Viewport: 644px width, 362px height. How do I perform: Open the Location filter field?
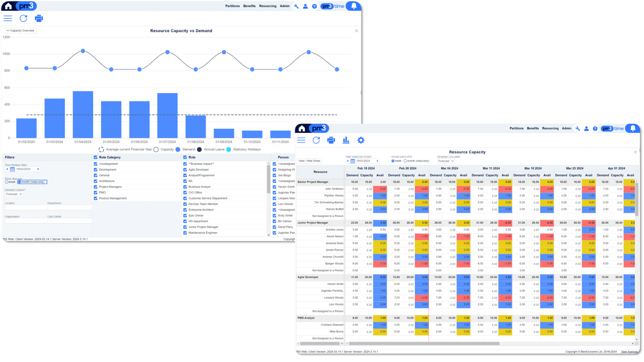point(26,207)
